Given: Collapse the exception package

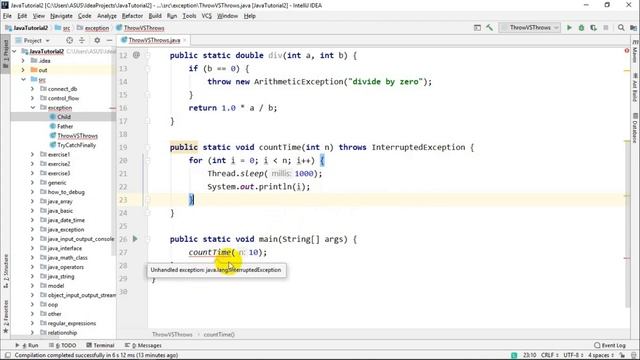Looking at the screenshot, I should 33,107.
